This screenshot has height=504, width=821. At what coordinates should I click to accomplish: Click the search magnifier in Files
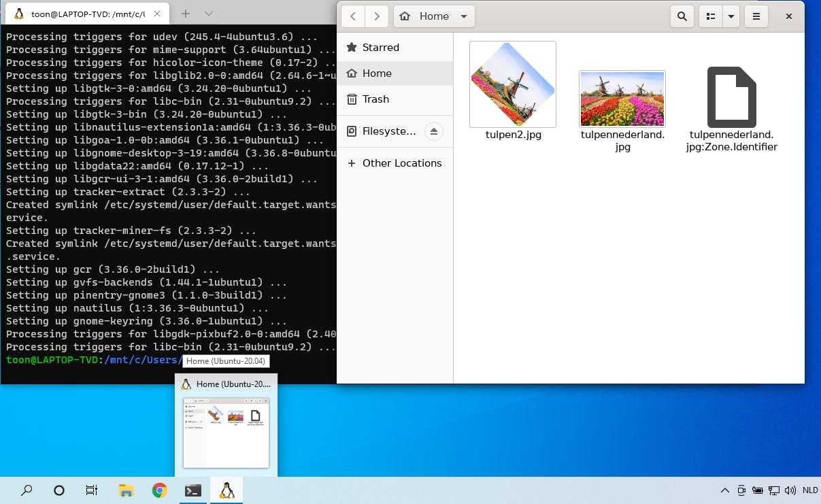[682, 16]
